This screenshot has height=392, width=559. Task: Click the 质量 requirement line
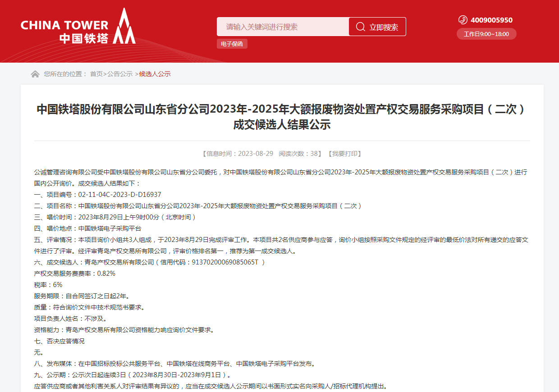[x=90, y=307]
